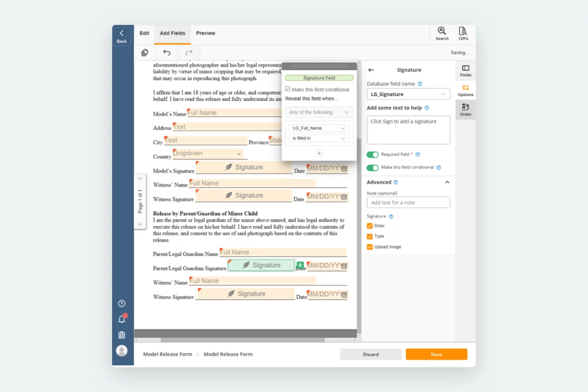The image size is (588, 392).
Task: Collapse the Advanced section
Action: pos(447,182)
